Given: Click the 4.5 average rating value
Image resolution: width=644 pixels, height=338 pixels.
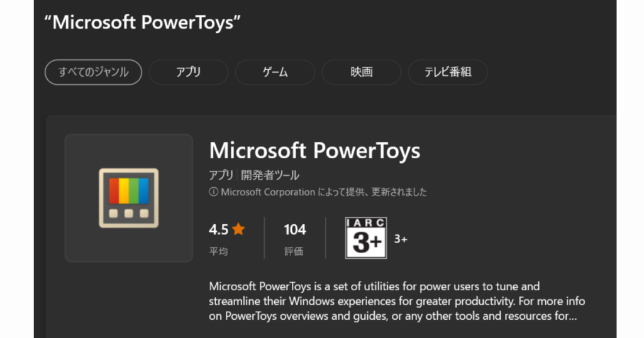Looking at the screenshot, I should coord(218,229).
